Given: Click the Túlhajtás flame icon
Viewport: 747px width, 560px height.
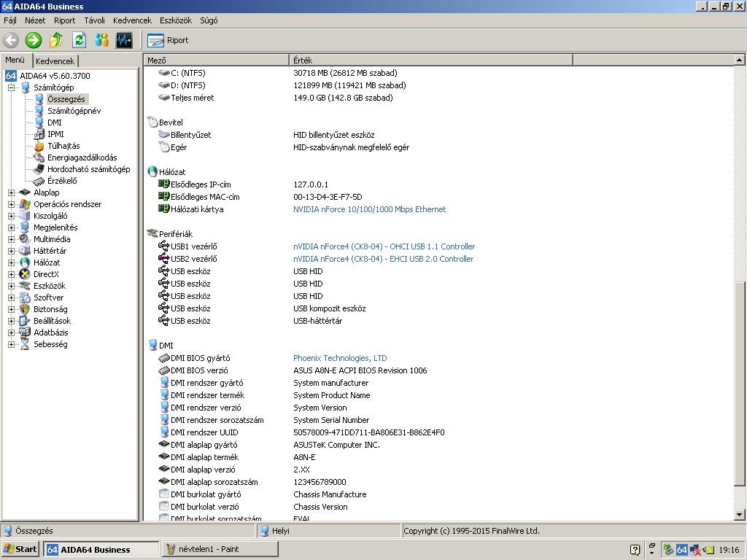Looking at the screenshot, I should [x=39, y=146].
